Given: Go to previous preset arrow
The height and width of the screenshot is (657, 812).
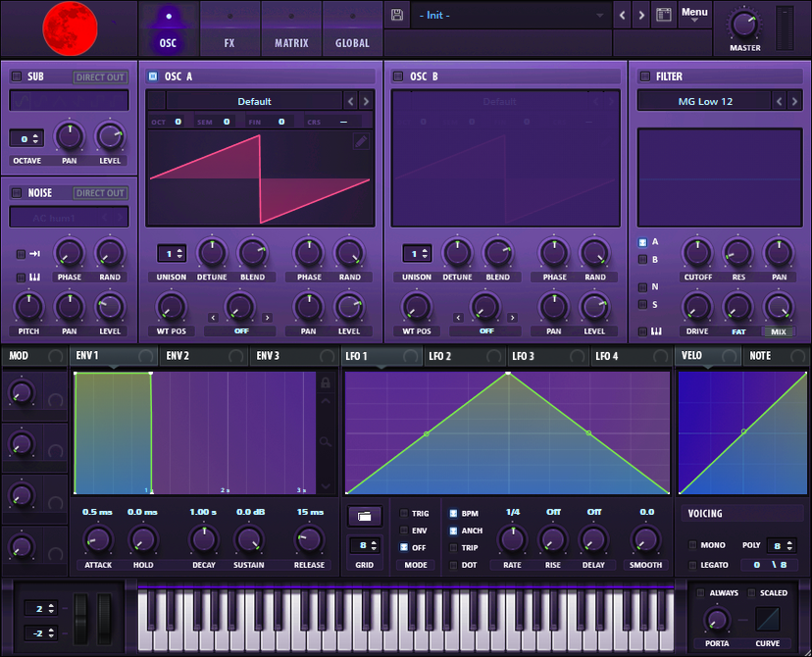Looking at the screenshot, I should (x=623, y=16).
